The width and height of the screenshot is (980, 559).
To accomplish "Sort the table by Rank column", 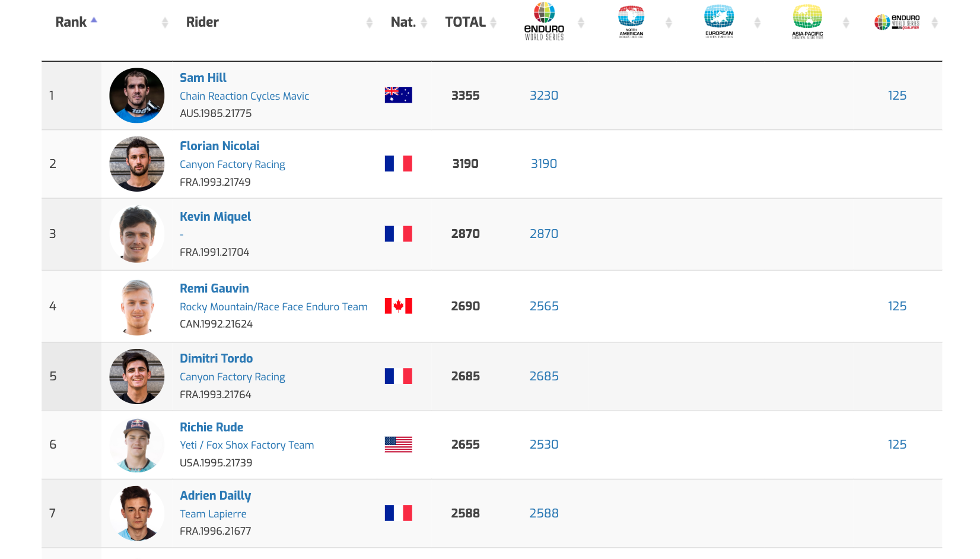I will 71,23.
